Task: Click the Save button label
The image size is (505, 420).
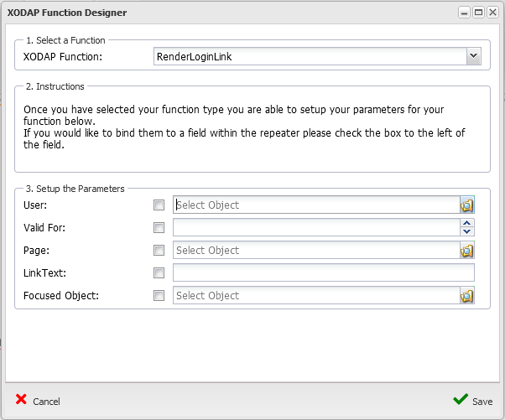Action: pyautogui.click(x=482, y=402)
